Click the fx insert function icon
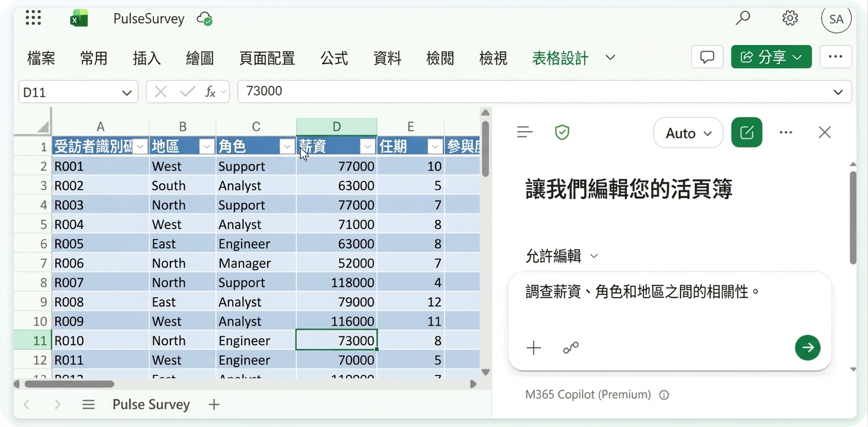 pyautogui.click(x=210, y=92)
